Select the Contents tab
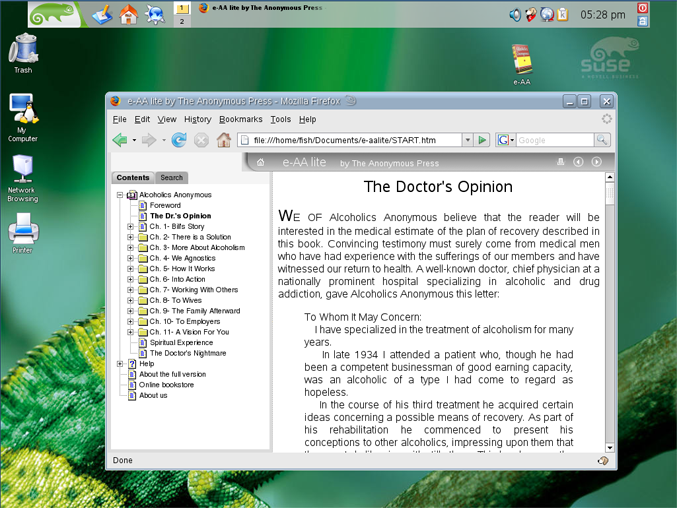 pos(133,177)
